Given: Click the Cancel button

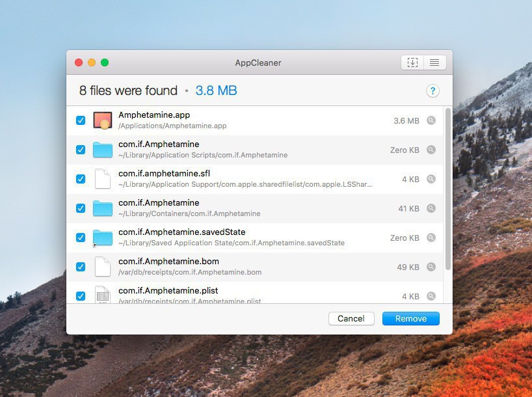Looking at the screenshot, I should (x=351, y=318).
